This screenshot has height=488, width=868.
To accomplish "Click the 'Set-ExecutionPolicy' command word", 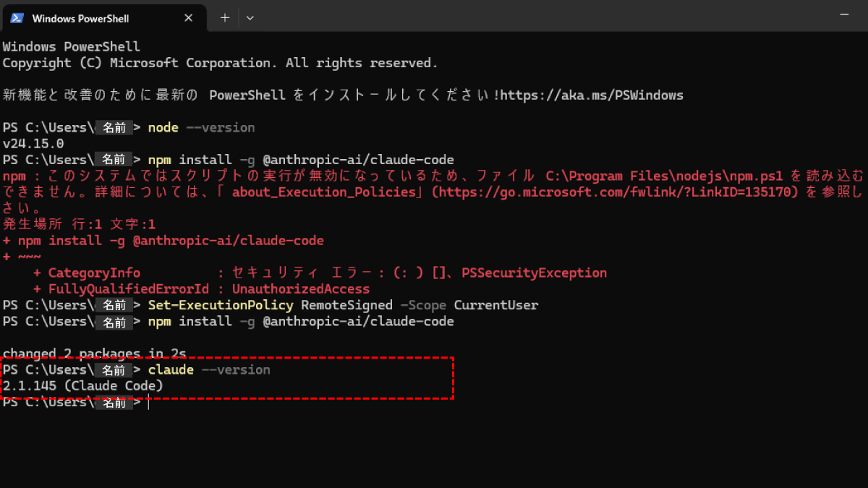I will click(221, 305).
